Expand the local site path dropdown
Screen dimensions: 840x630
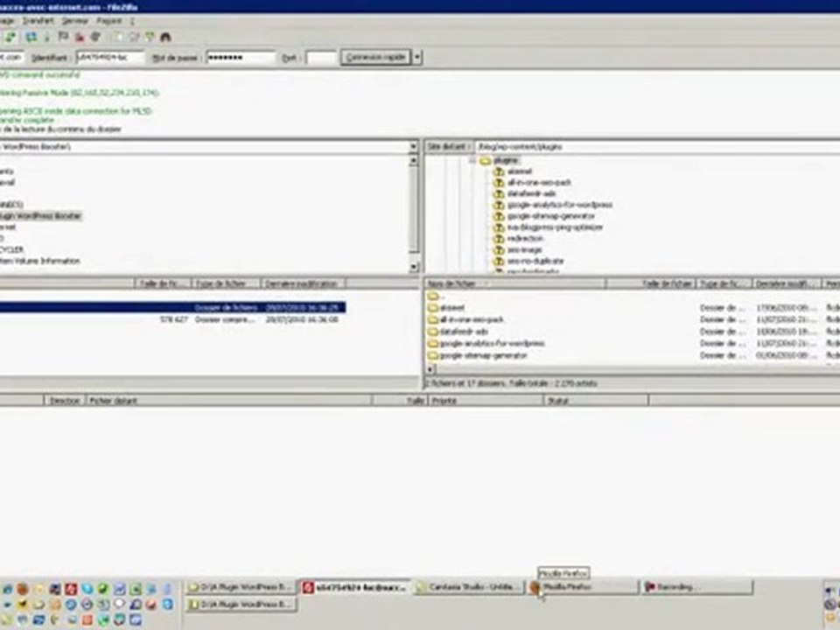pos(413,146)
